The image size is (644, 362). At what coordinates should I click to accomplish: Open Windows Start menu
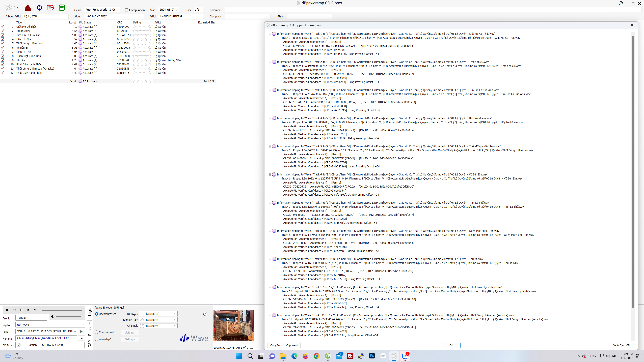239,356
